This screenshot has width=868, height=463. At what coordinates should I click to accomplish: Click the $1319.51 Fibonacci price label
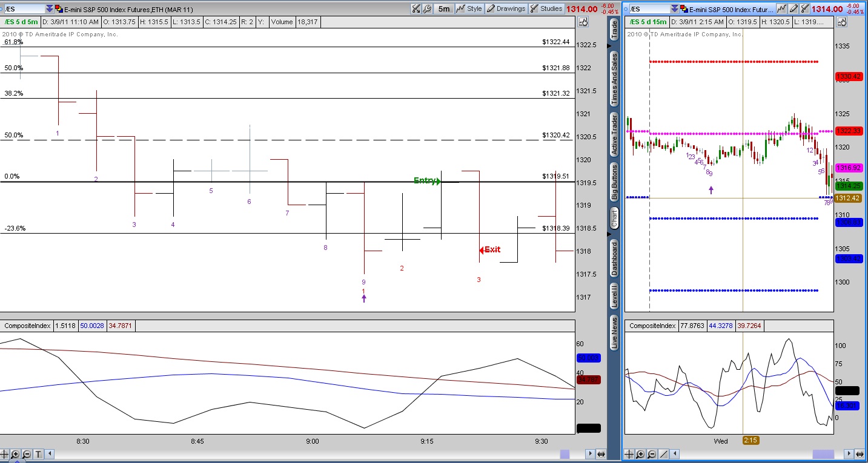[x=556, y=177]
